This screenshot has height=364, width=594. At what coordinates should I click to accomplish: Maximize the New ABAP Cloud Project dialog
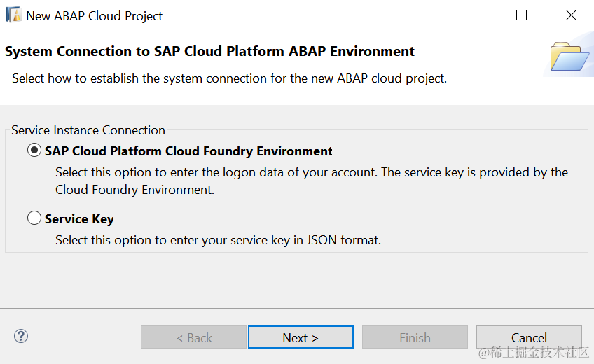521,15
